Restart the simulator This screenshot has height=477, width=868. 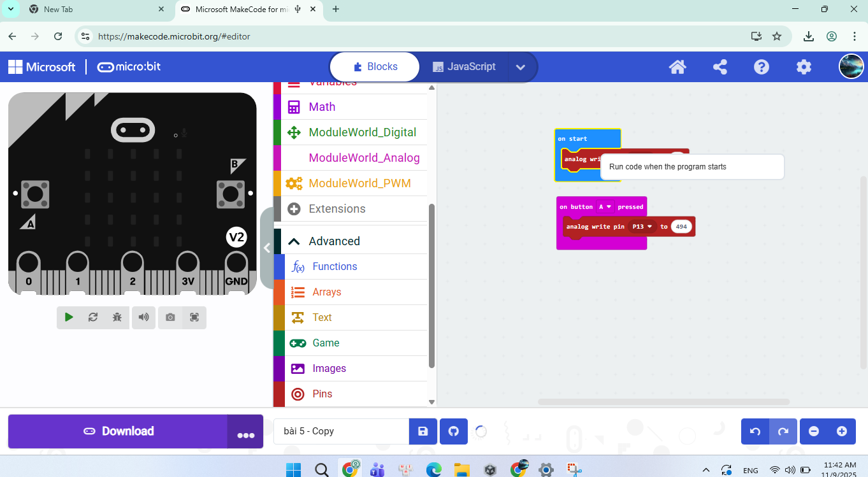93,317
